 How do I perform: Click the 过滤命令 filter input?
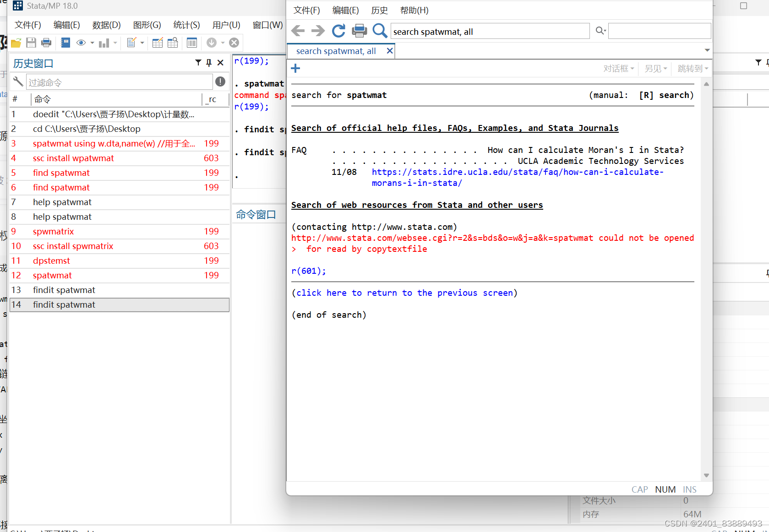pyautogui.click(x=120, y=82)
